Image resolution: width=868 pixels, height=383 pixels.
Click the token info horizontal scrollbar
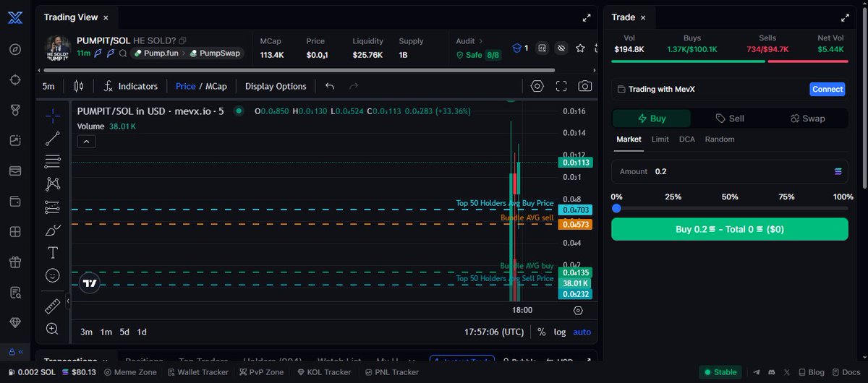[x=299, y=70]
